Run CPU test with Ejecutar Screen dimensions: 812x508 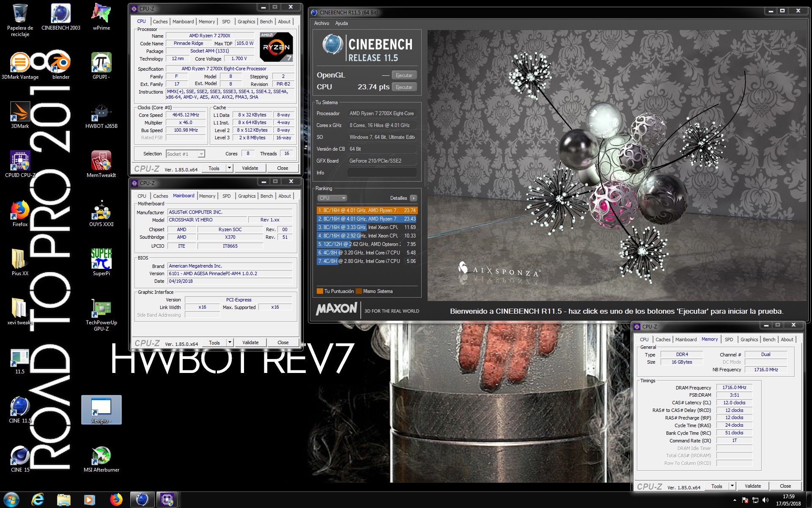tap(404, 87)
